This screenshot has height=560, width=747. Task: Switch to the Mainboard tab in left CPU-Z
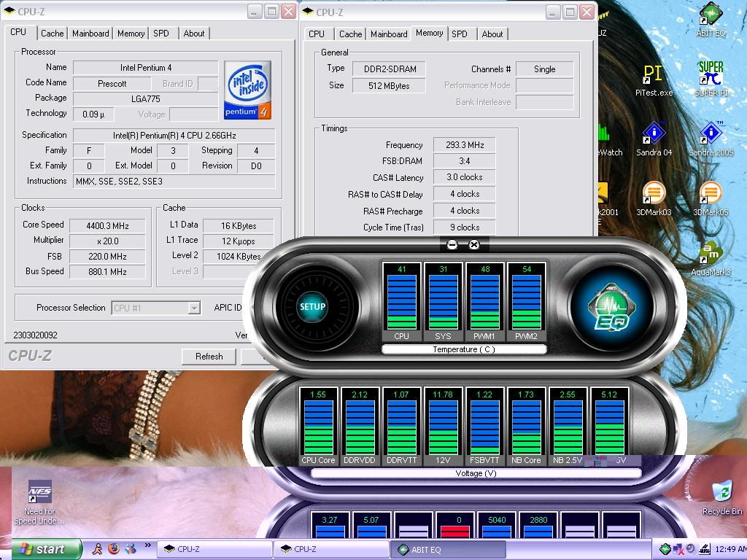[x=90, y=34]
